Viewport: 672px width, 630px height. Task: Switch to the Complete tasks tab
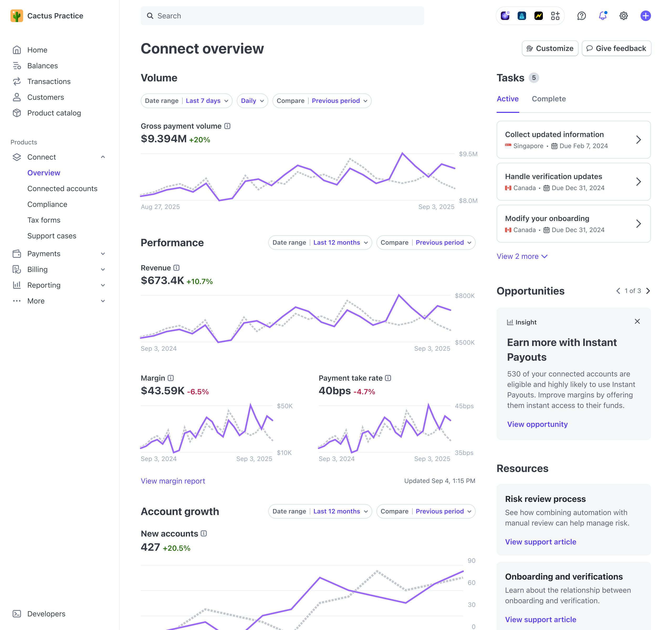[549, 99]
